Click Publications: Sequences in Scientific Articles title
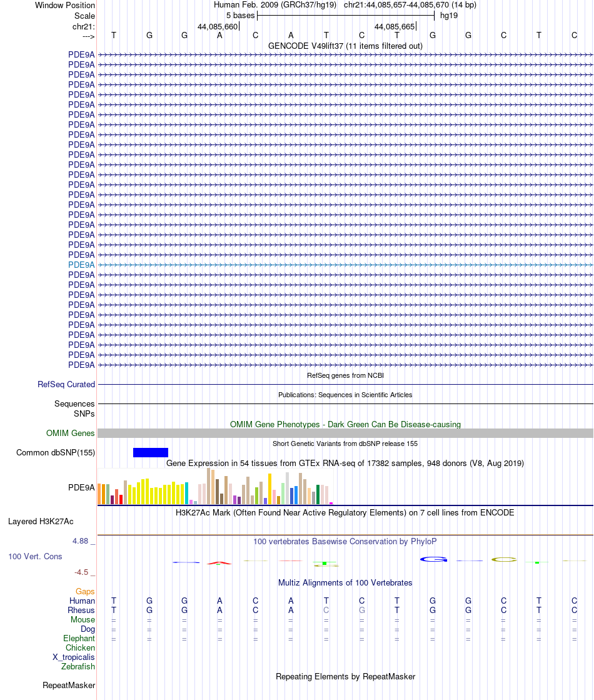The image size is (594, 700). click(345, 395)
